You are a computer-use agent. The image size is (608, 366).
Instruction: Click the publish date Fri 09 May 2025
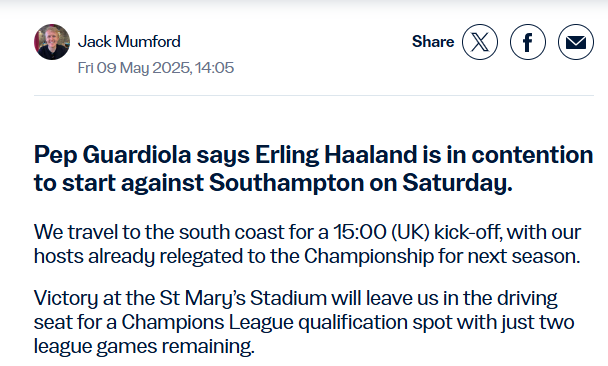point(135,68)
